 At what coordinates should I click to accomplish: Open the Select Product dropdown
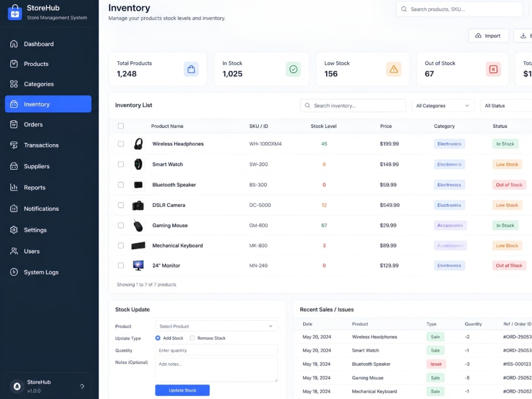click(x=216, y=326)
